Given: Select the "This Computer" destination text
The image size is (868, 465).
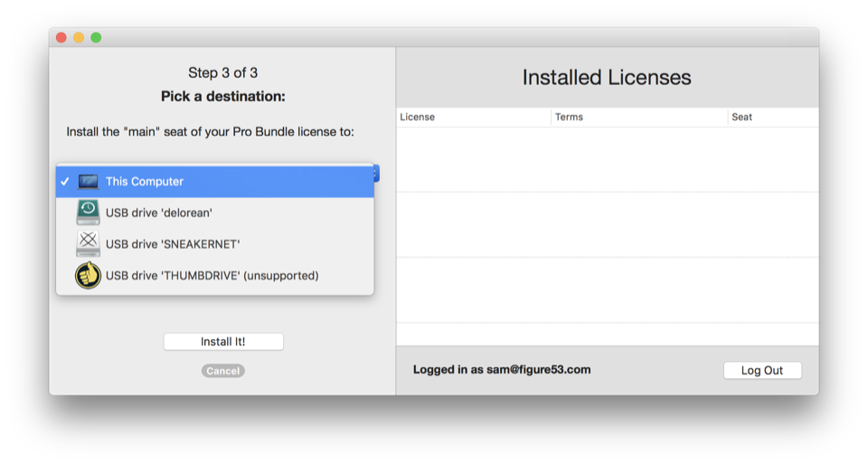Looking at the screenshot, I should [145, 182].
